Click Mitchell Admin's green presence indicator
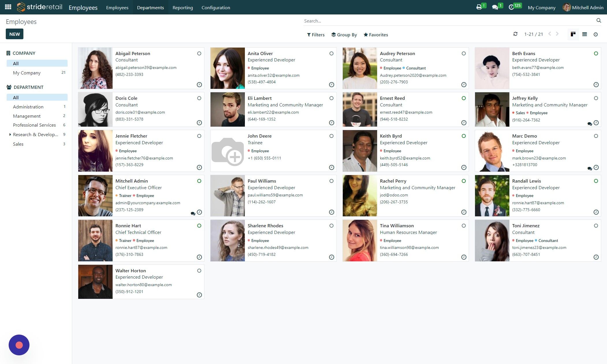This screenshot has width=607, height=364. [199, 181]
